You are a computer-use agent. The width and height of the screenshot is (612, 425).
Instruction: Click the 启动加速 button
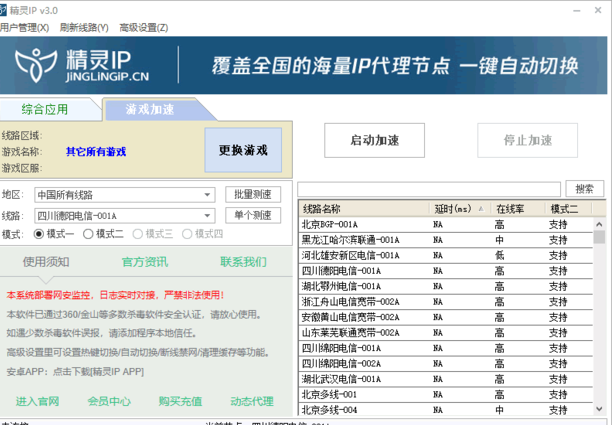[x=374, y=140]
